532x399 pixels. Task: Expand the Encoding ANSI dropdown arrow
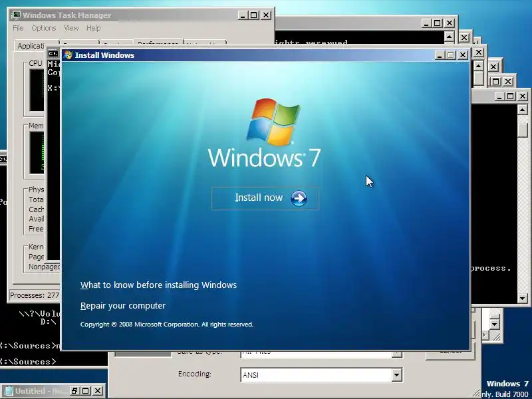point(396,375)
